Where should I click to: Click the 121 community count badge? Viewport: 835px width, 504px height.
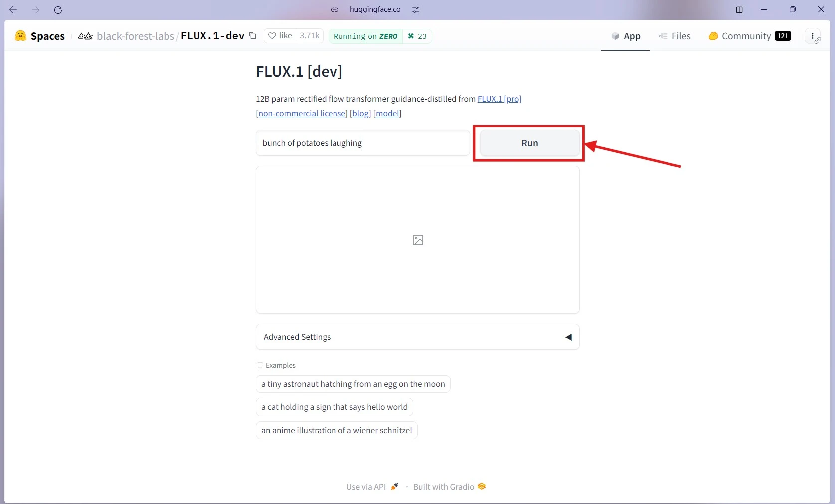point(783,36)
